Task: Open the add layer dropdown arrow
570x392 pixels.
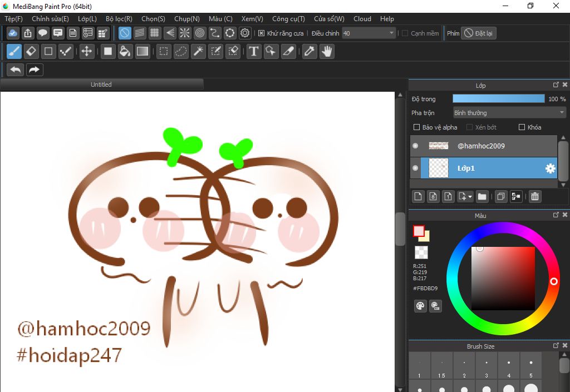Action: (470, 197)
